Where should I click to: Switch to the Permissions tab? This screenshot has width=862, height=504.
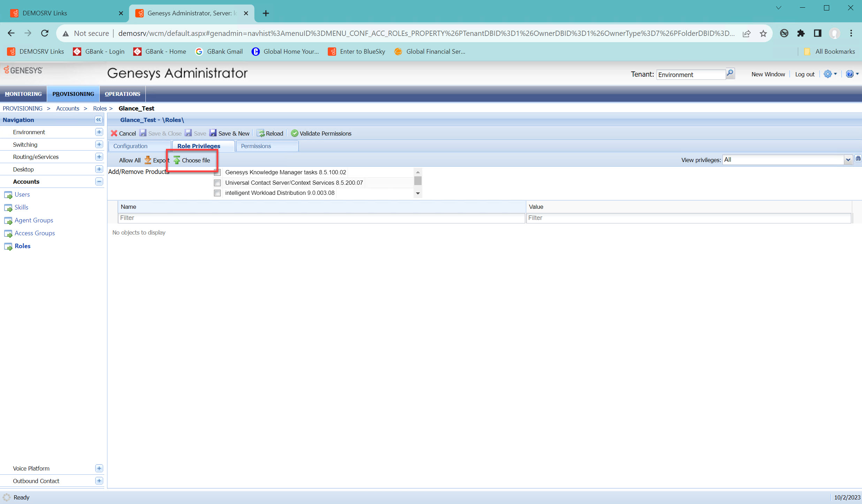point(267,146)
